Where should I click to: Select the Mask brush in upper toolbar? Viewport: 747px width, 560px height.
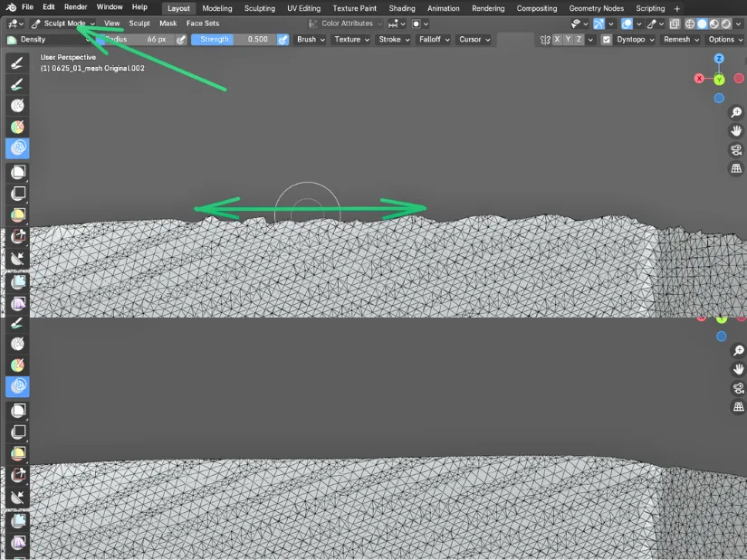point(17,106)
